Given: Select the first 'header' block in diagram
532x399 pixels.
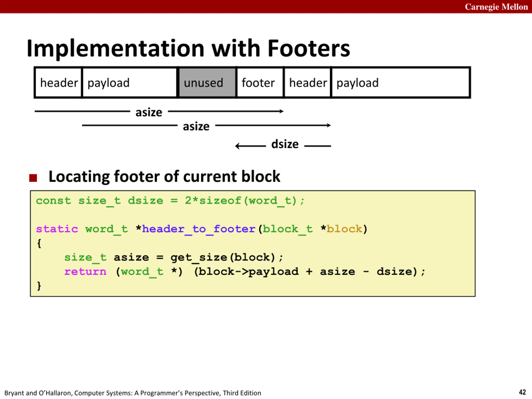Looking at the screenshot, I should (58, 83).
